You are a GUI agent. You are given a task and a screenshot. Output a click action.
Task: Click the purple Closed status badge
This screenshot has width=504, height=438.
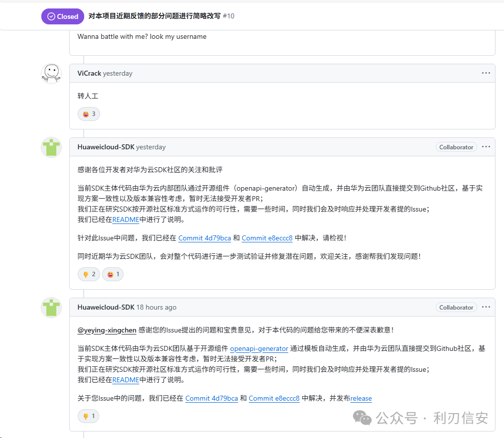click(x=63, y=16)
